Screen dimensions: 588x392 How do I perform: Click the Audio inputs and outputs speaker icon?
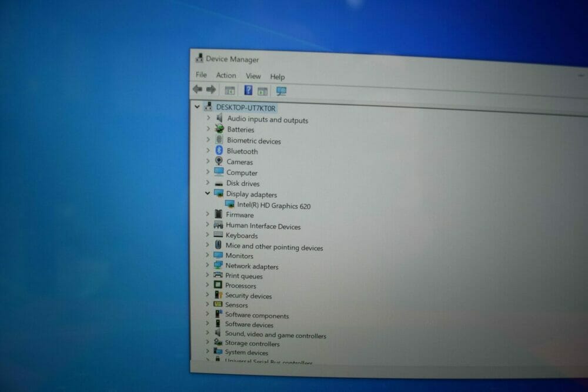[220, 118]
